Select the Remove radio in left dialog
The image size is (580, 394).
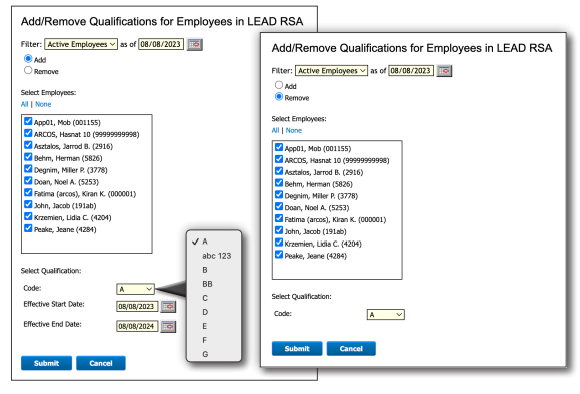(x=28, y=70)
